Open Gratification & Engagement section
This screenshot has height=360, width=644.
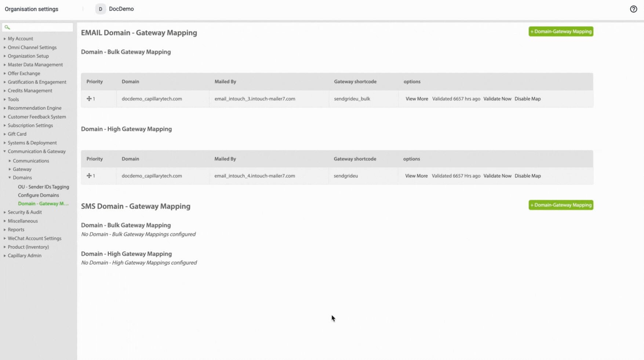(37, 82)
